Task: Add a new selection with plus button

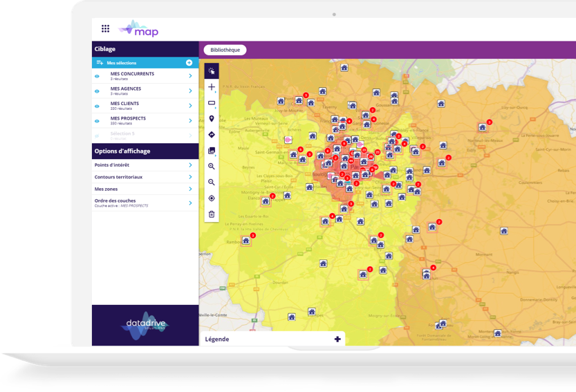Action: (189, 63)
